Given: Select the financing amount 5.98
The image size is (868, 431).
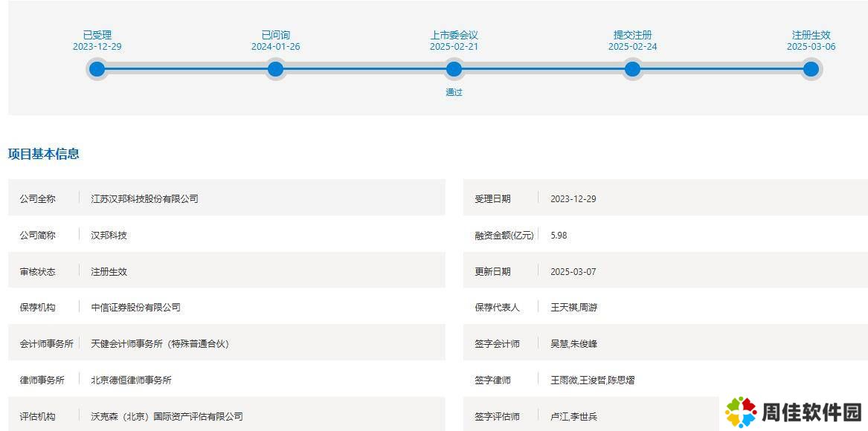Looking at the screenshot, I should coord(559,235).
